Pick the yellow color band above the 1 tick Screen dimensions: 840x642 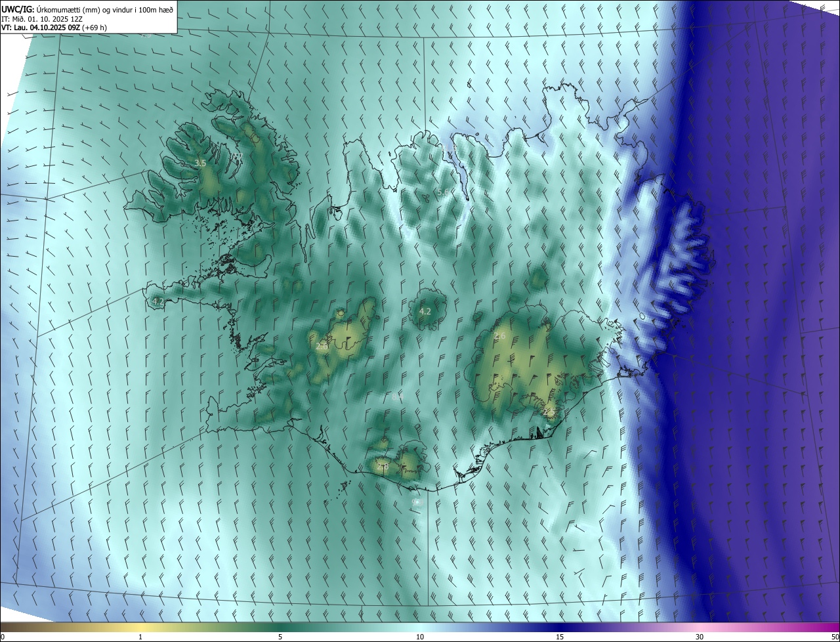point(140,627)
